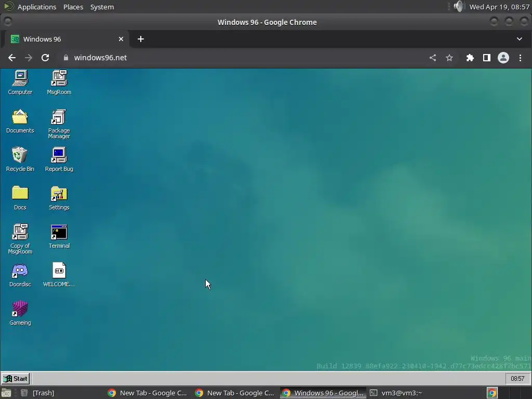Select the WELCOME markdown file icon
532x399 pixels.
coord(59,275)
